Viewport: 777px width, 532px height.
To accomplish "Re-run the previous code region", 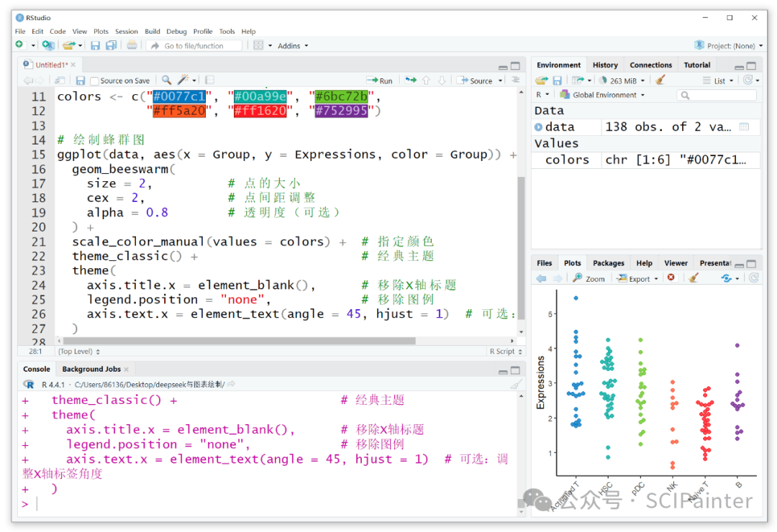I will tap(410, 81).
